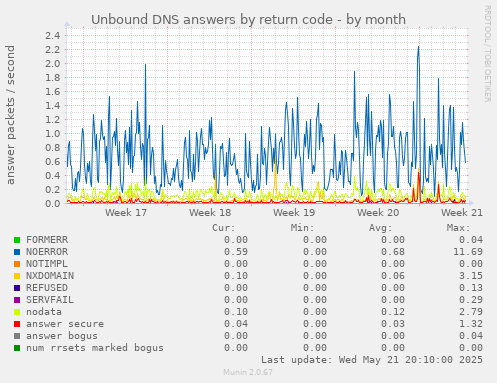Click the answer bogus gray legend swatch
The image size is (497, 383).
tap(17, 336)
